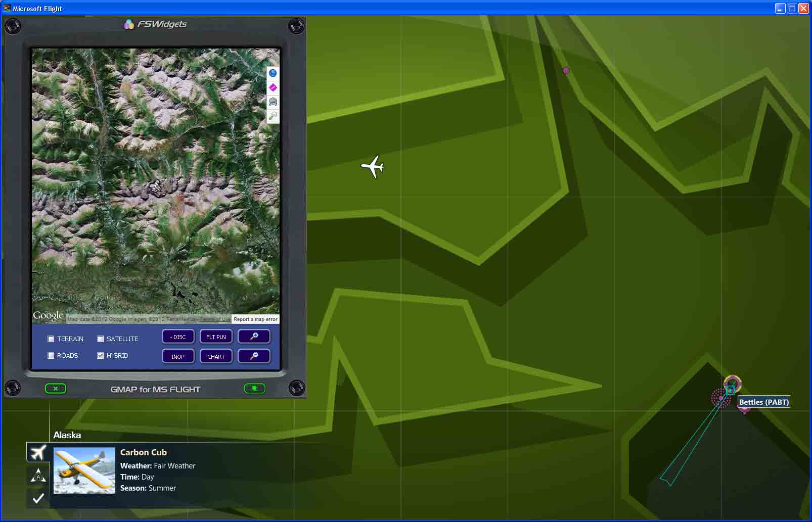Viewport: 812px width, 522px height.
Task: Close GMAP widget with green X button
Action: point(56,389)
